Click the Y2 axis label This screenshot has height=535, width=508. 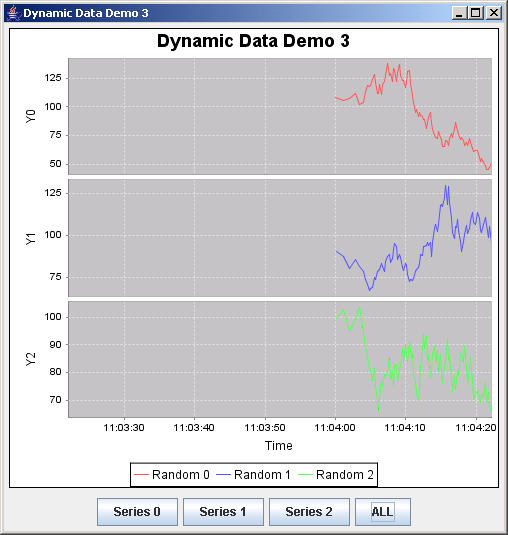click(31, 359)
